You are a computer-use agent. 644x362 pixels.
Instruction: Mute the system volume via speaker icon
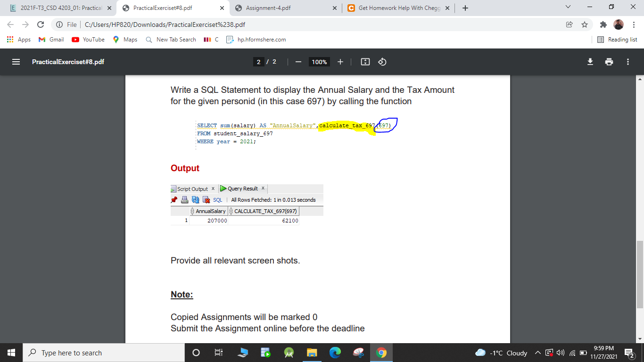tap(560, 353)
